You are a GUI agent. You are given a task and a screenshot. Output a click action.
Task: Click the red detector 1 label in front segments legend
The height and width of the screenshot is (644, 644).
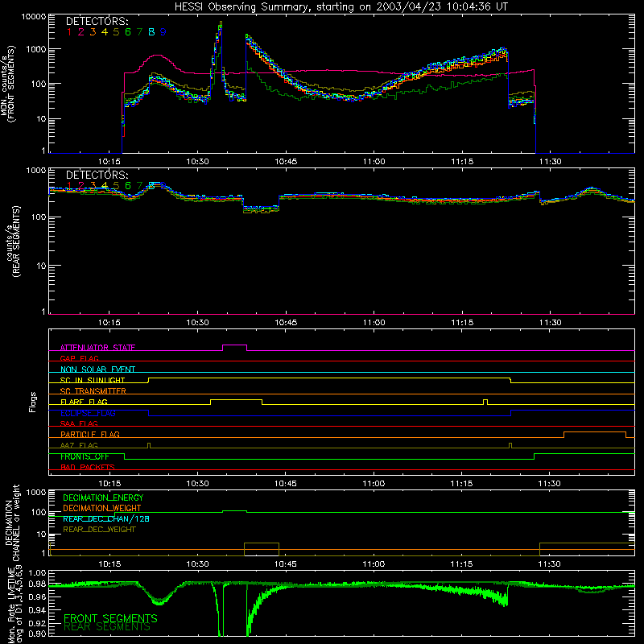click(69, 32)
